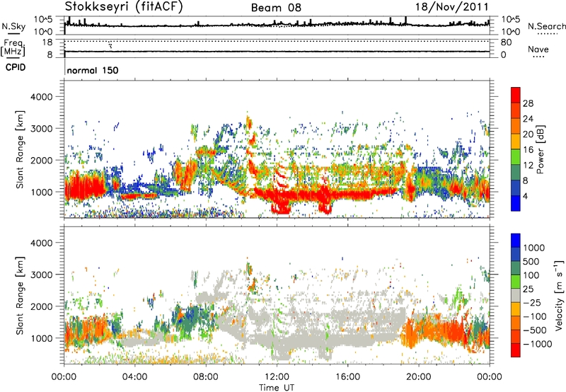Image resolution: width=566 pixels, height=392 pixels.
Task: Click the "16:00" time axis label
Action: 347,377
